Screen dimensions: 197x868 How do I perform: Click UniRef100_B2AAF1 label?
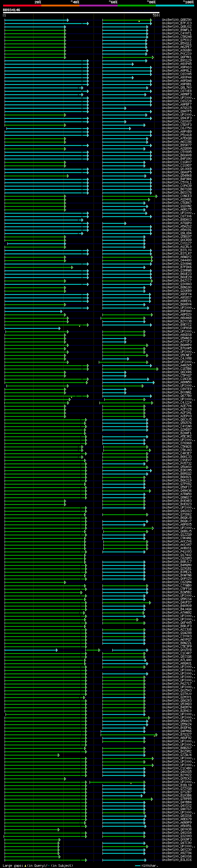coord(177,433)
